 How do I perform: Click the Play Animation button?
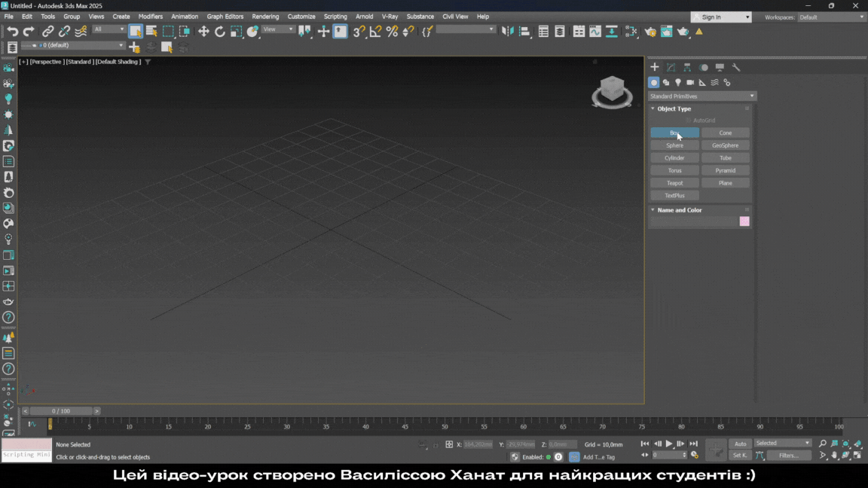669,444
